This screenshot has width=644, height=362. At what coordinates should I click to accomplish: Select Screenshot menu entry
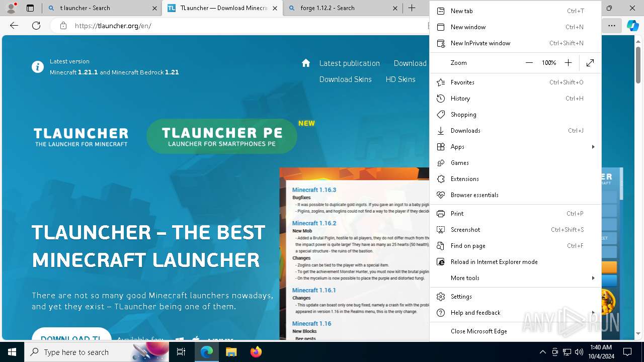[x=515, y=230]
